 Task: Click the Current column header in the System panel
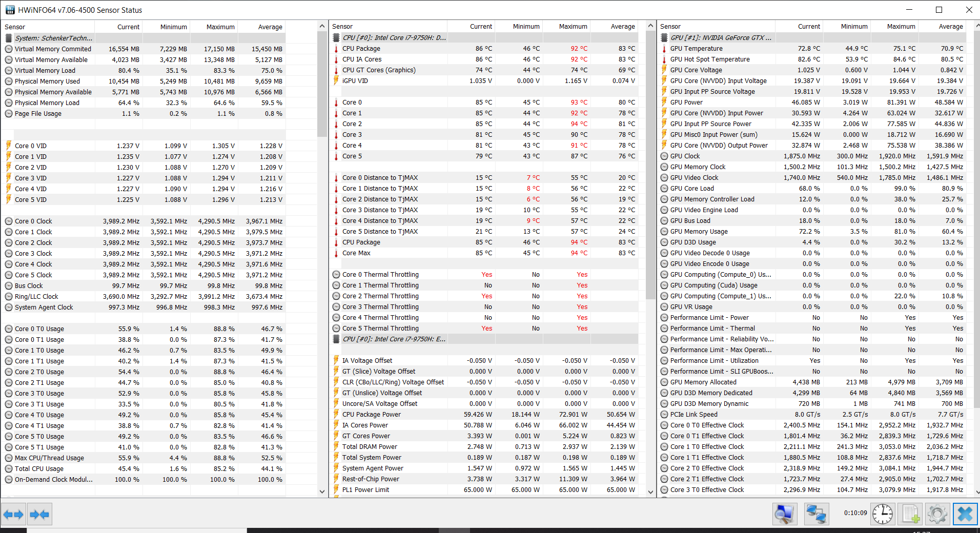tap(119, 27)
